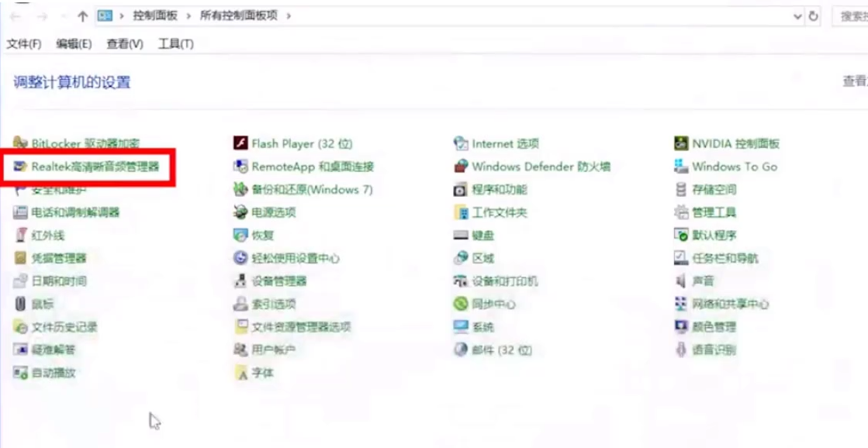Click the Internet 选项 icon
The height and width of the screenshot is (448, 868).
(x=461, y=143)
